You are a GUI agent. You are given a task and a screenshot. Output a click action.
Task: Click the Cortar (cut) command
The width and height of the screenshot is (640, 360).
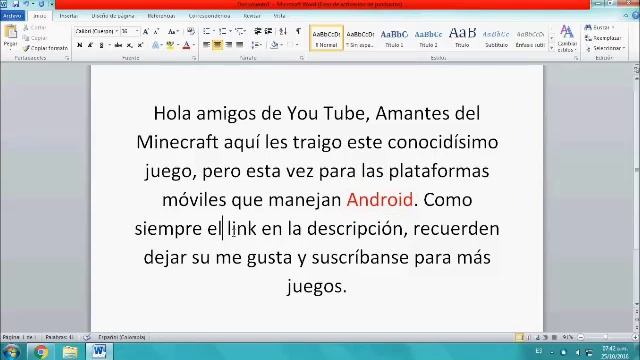click(34, 28)
